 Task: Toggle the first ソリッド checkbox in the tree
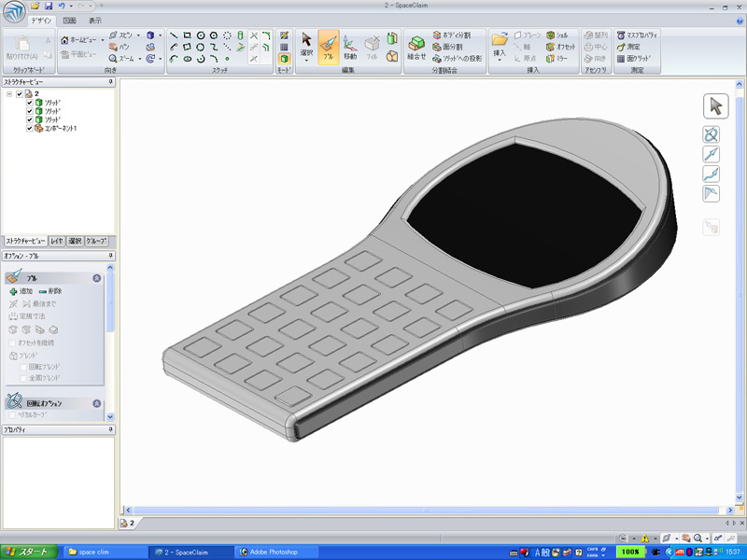[30, 103]
